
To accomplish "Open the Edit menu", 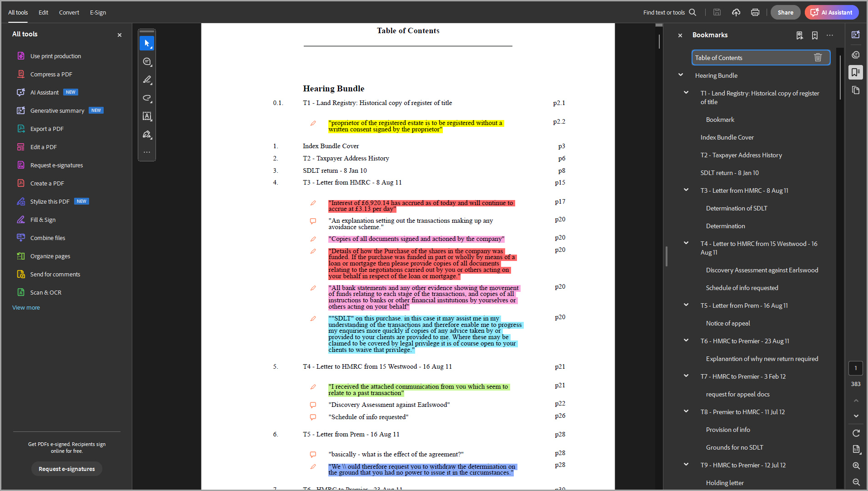I will pos(43,12).
